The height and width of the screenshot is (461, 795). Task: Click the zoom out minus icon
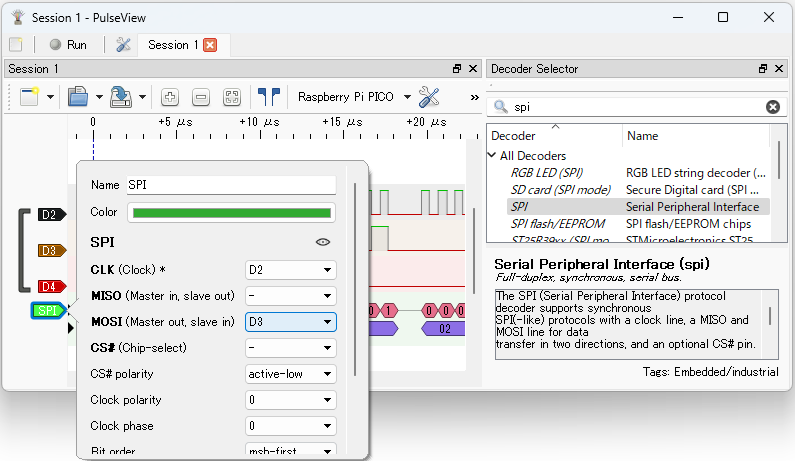[x=201, y=97]
